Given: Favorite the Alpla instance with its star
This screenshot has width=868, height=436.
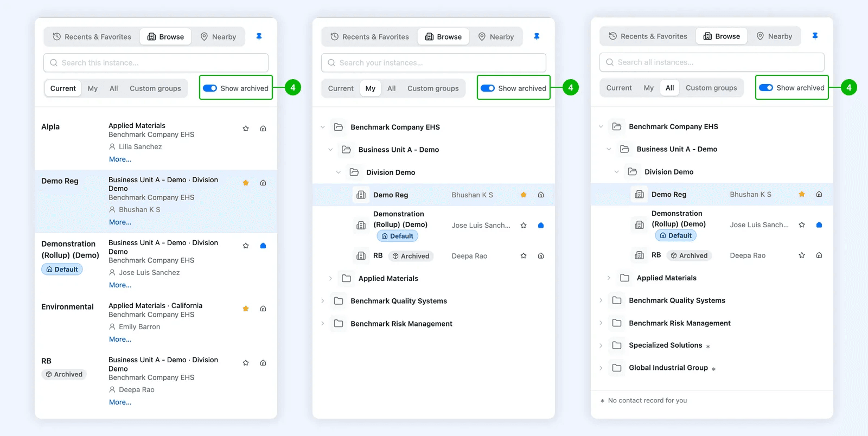Looking at the screenshot, I should 246,129.
